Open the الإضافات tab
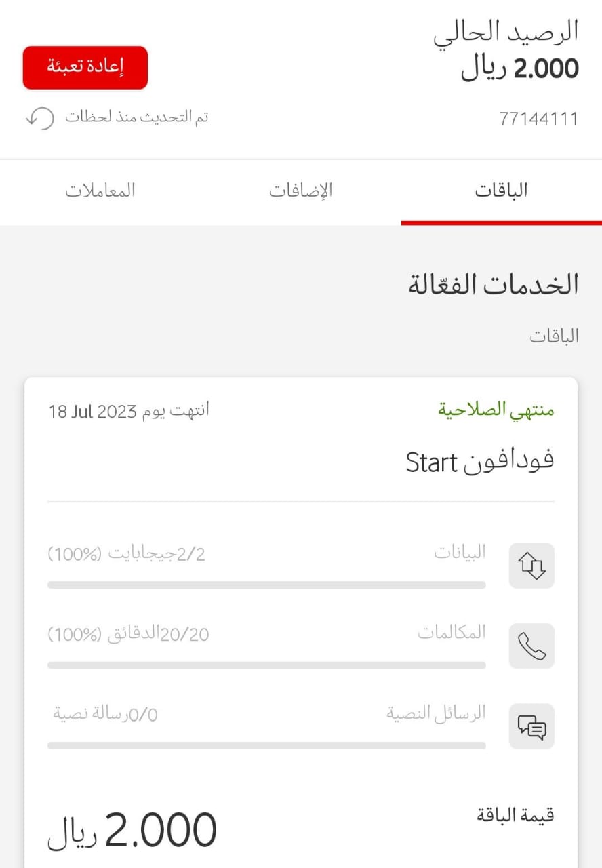 [301, 191]
